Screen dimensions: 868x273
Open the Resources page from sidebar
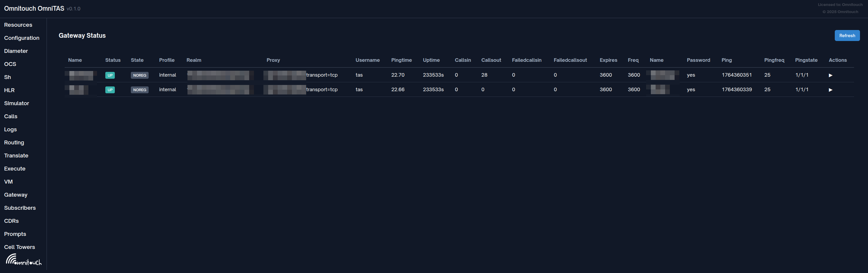click(18, 25)
